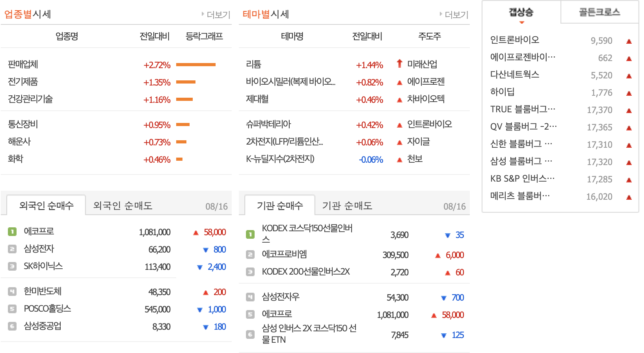This screenshot has width=644, height=353.
Task: Click rank 1 badge beside KODEX 코스닥150선물인버스
Action: 250,234
